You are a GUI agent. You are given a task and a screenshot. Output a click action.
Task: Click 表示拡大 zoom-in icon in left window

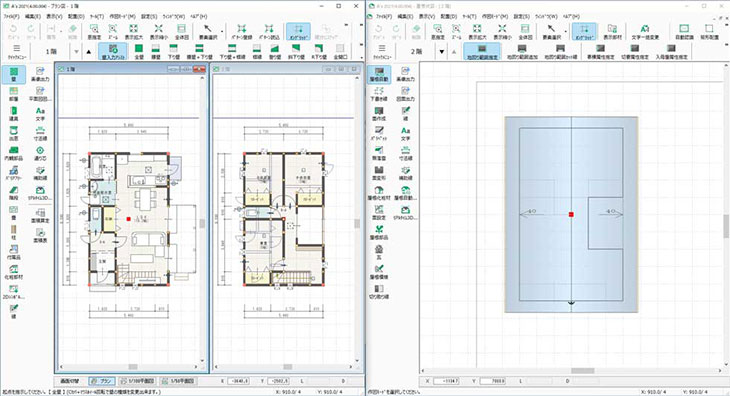[133, 32]
